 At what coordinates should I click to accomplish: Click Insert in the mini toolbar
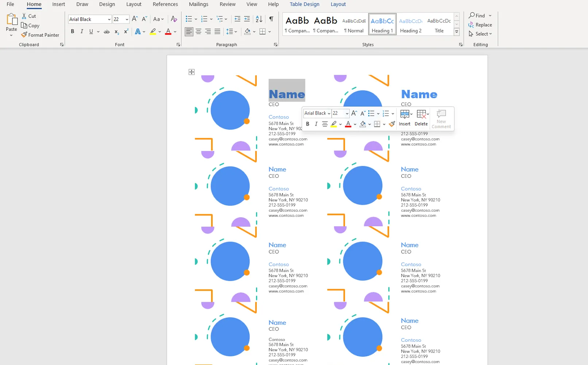click(x=405, y=118)
